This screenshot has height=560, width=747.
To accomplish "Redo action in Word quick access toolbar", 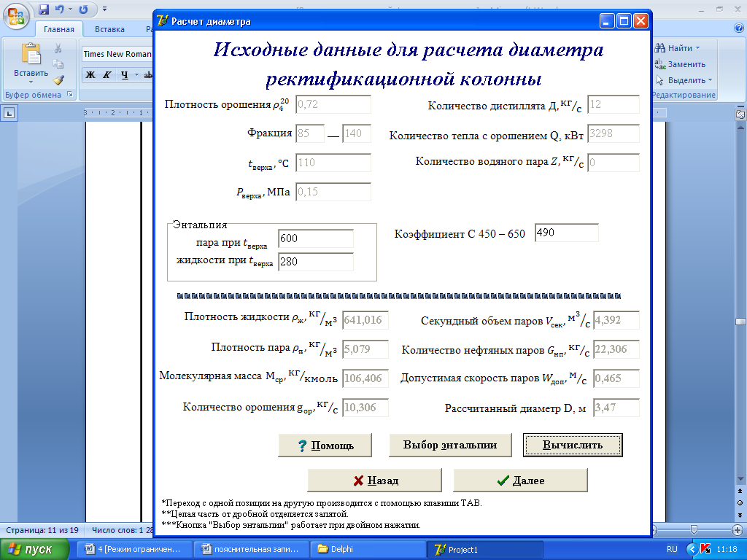I will 83,9.
